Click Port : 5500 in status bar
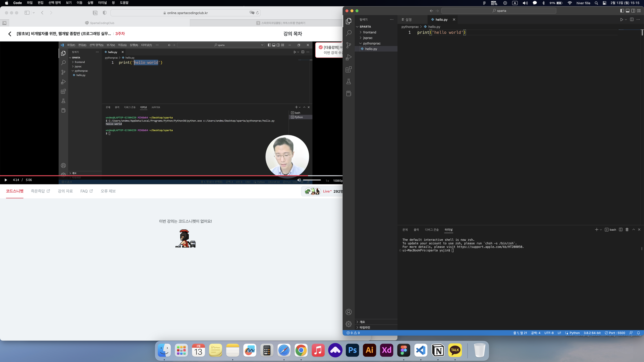Viewport: 644px width, 362px height. click(615, 333)
